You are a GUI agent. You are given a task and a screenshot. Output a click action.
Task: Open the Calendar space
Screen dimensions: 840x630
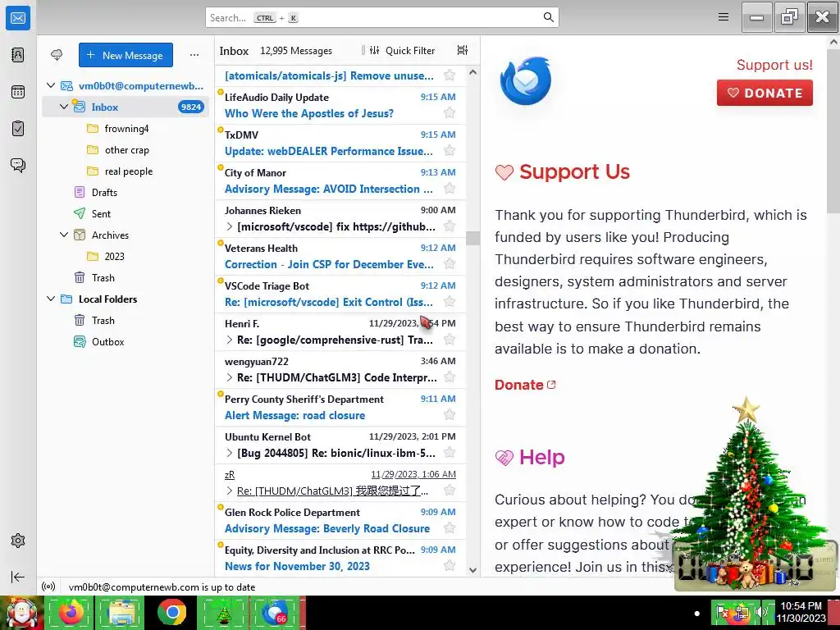click(x=18, y=92)
